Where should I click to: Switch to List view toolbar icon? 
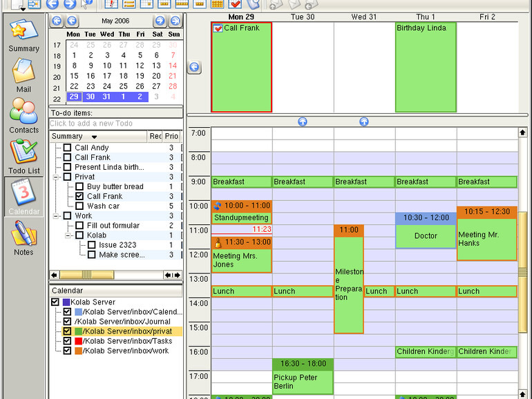pos(129,4)
